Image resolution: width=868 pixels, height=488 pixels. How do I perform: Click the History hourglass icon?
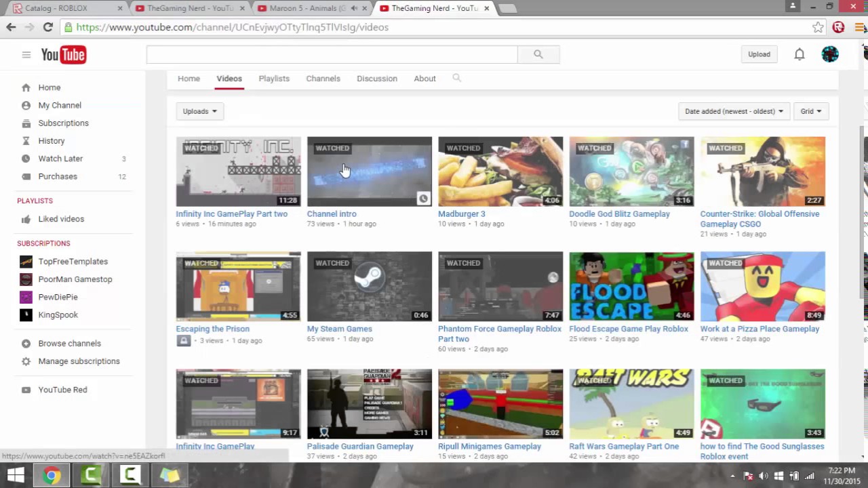tap(26, 141)
